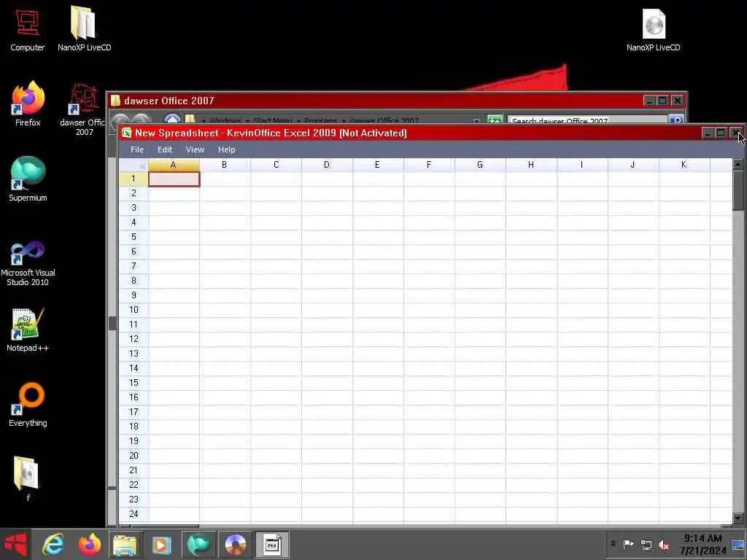The height and width of the screenshot is (560, 747).
Task: Minimize the KevinOffice Excel window
Action: tap(708, 133)
